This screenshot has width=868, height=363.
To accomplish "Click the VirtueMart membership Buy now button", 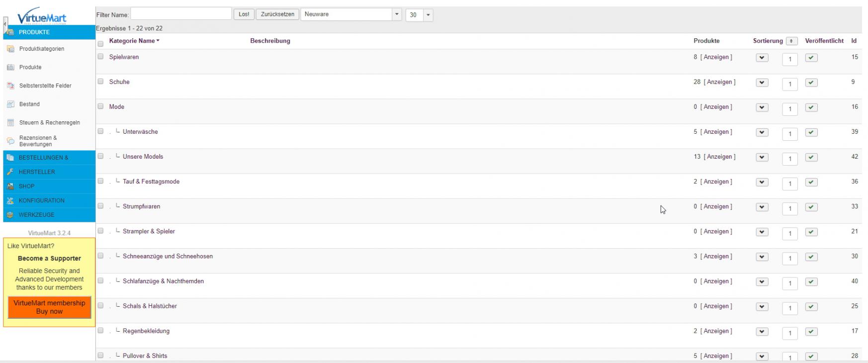I will pos(49,307).
